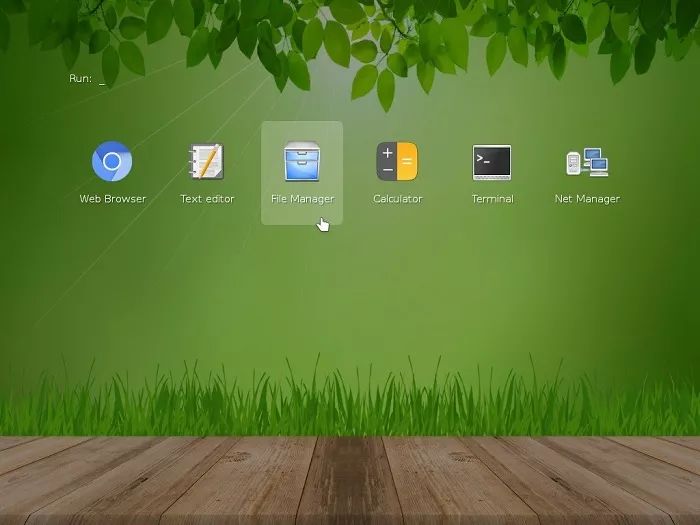Click the "Web Browser" label text
This screenshot has height=525, width=700.
click(112, 199)
